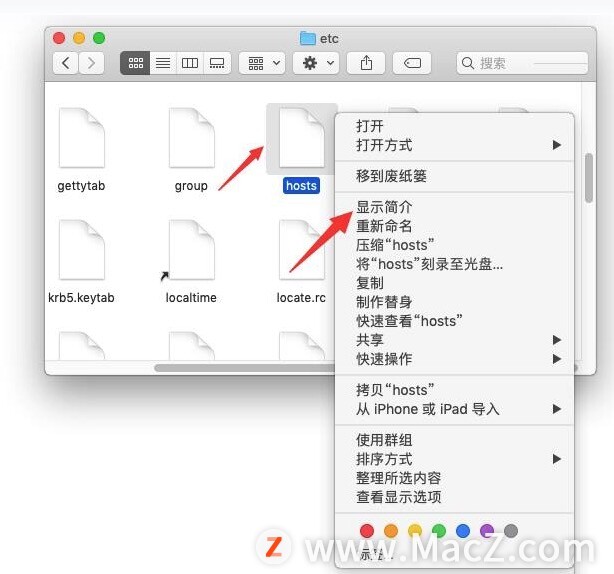The height and width of the screenshot is (574, 614).
Task: Apply the yellow color tag
Action: [415, 531]
